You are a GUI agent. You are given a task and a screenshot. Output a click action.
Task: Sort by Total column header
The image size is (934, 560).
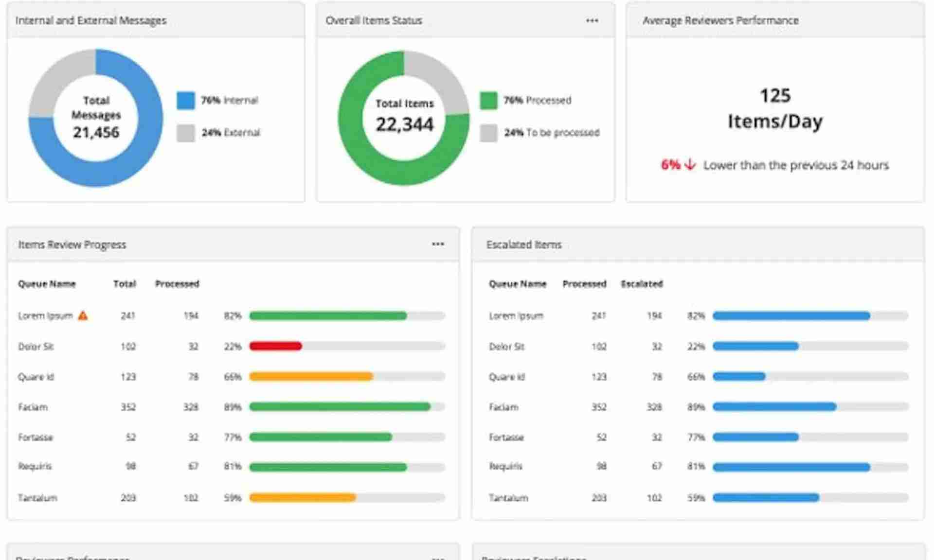pos(125,284)
